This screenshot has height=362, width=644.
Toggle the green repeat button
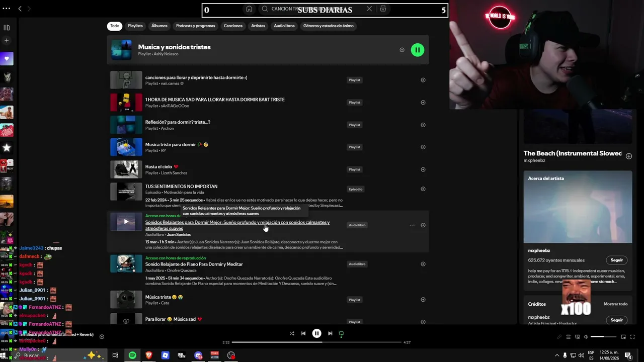coord(341,333)
